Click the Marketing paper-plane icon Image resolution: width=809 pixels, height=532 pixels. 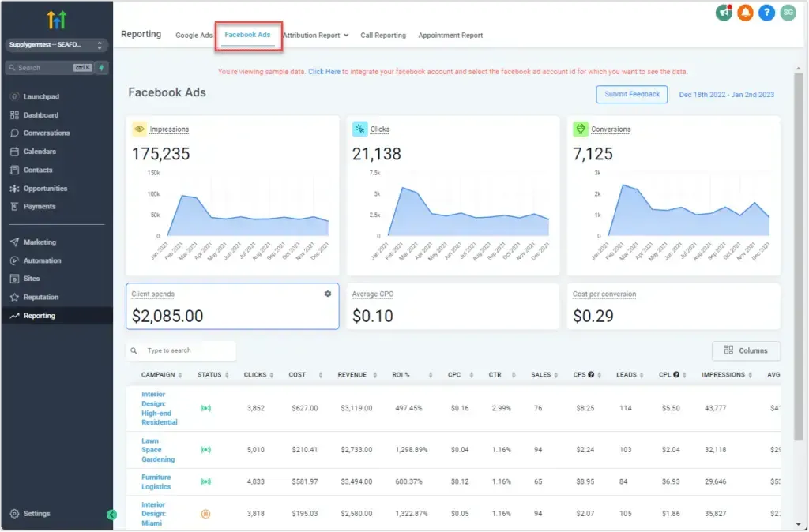click(14, 242)
